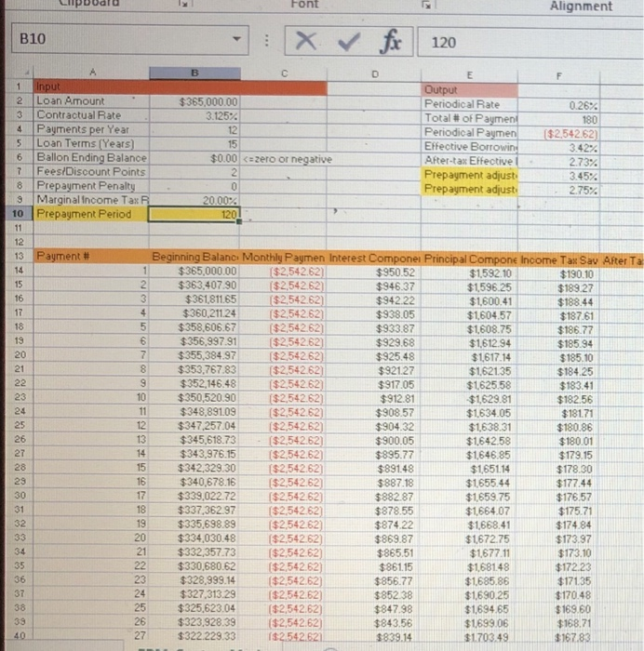644x651 pixels.
Task: Select the yellow Prepayment Period cell with 120
Action: (x=194, y=215)
